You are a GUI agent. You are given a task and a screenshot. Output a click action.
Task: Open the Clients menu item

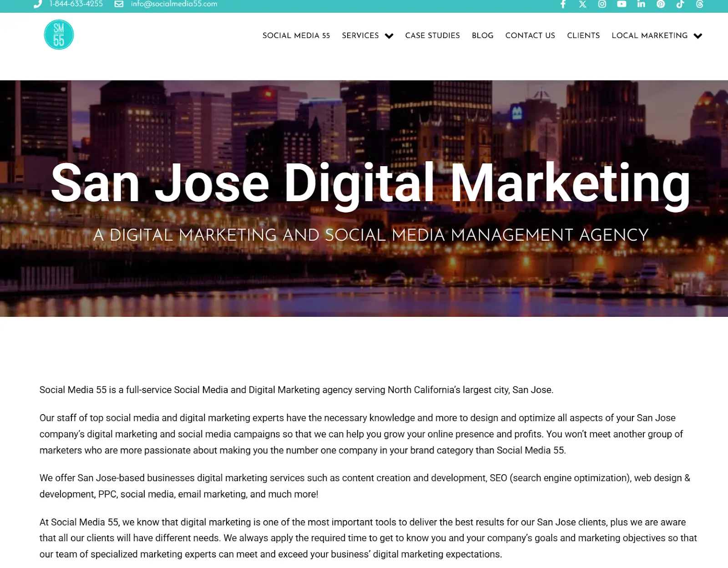coord(583,35)
